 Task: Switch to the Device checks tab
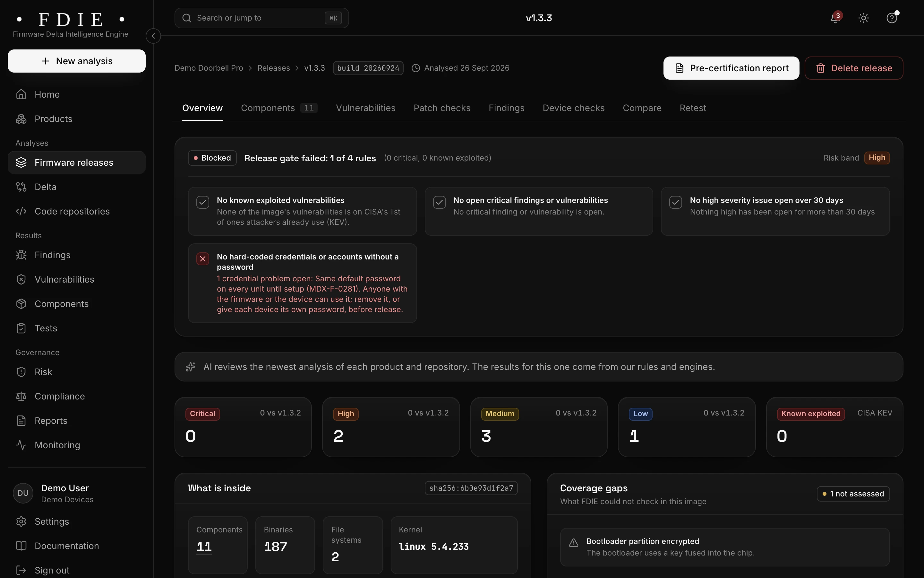coord(574,108)
